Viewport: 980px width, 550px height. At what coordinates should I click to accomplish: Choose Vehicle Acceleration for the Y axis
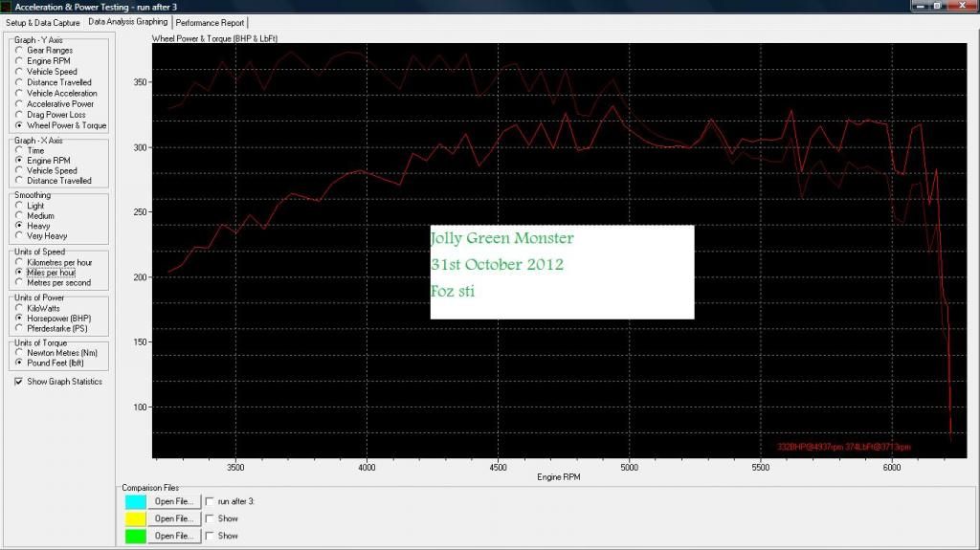coord(20,94)
